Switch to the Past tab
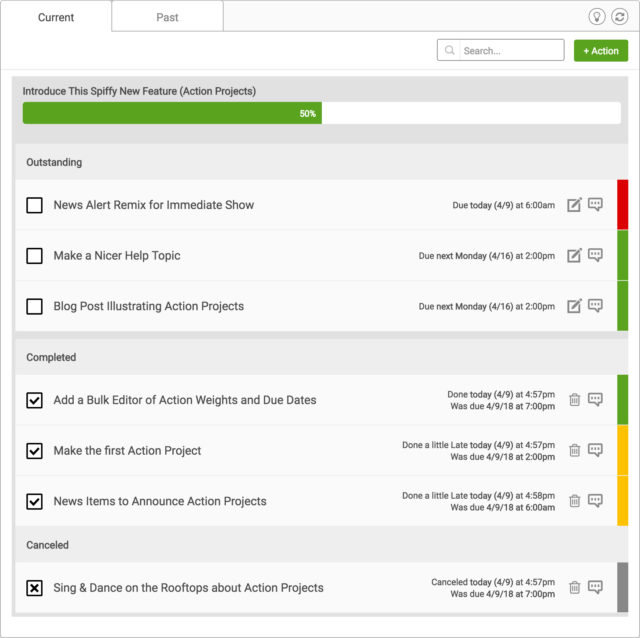The image size is (640, 638). coord(167,17)
